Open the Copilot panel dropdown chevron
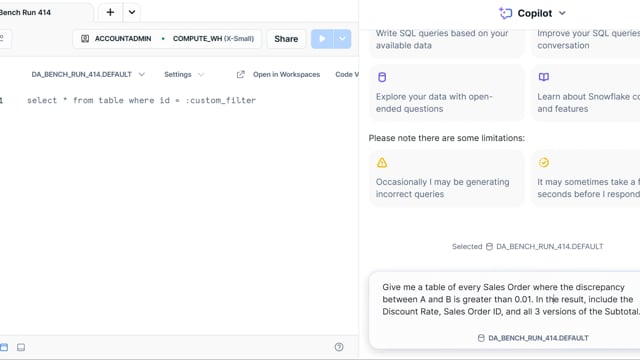Image resolution: width=640 pixels, height=360 pixels. [562, 13]
